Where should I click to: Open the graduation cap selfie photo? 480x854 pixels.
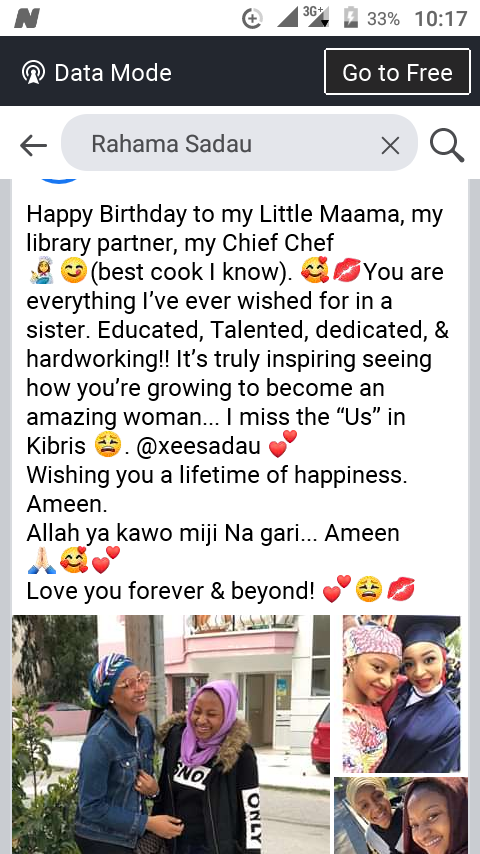(402, 693)
